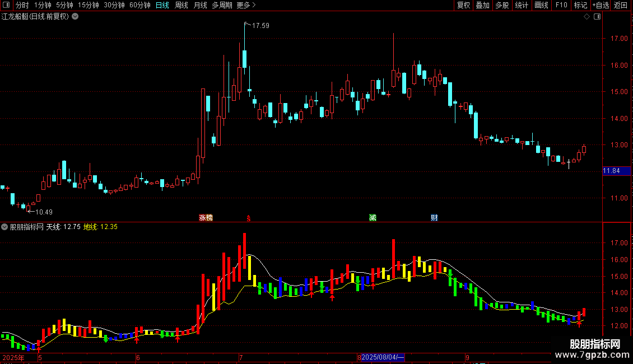Image resolution: width=633 pixels, height=364 pixels.
Task: Open the 画线 drawing tools
Action: click(541, 5)
